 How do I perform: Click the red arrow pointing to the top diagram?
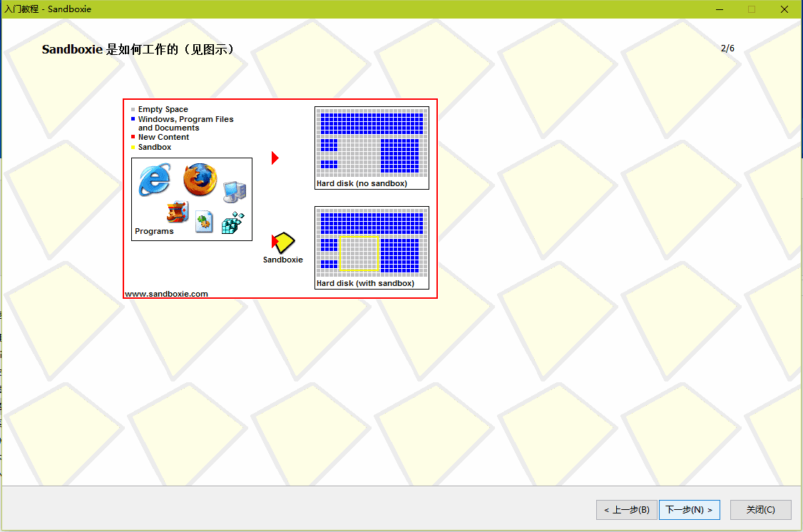(x=275, y=158)
